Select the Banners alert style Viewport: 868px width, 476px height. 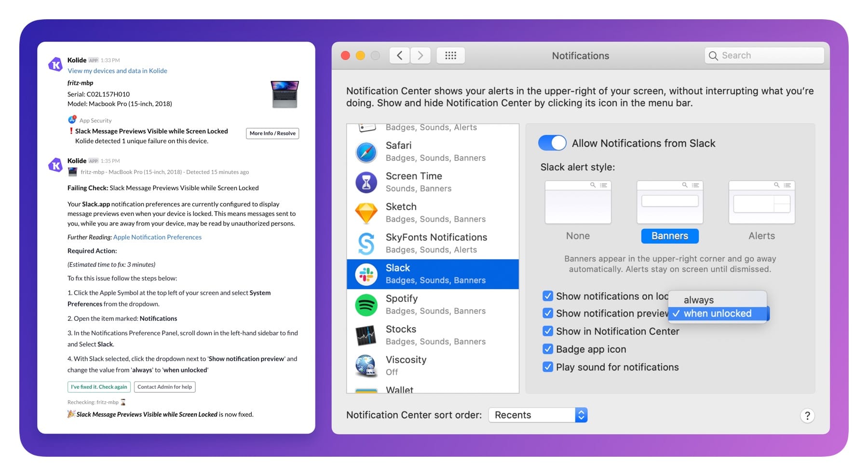click(x=669, y=236)
